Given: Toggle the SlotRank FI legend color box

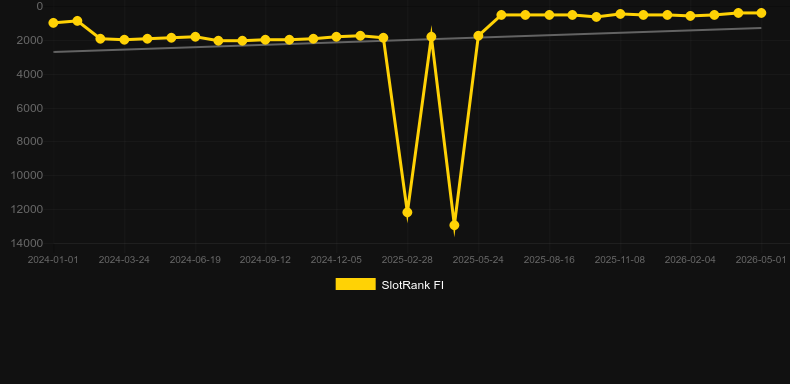Looking at the screenshot, I should [356, 284].
